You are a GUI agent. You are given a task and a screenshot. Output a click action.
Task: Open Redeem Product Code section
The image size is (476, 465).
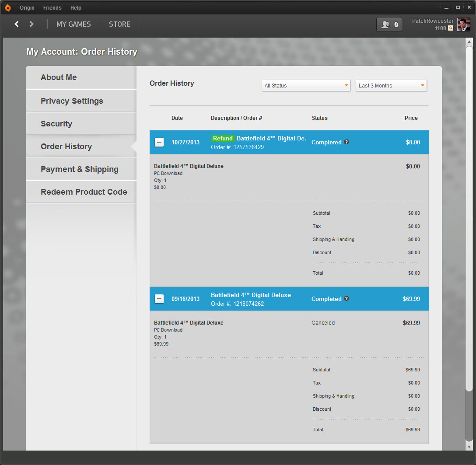click(81, 192)
